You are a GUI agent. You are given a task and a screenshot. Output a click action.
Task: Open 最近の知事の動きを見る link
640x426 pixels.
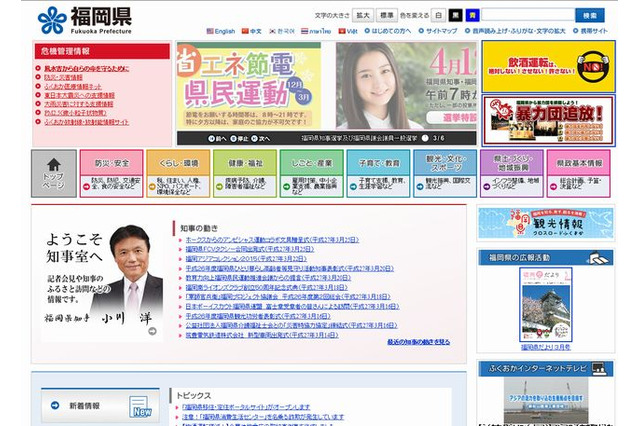[x=419, y=342]
